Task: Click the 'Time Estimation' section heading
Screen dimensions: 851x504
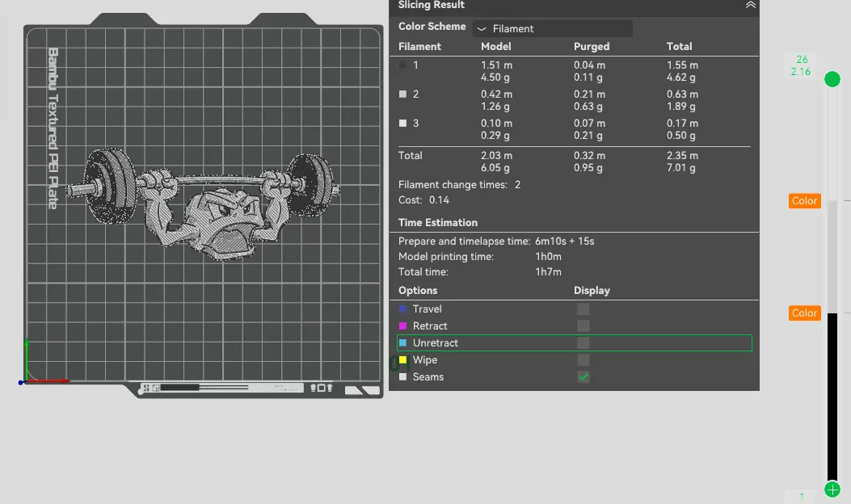Action: pyautogui.click(x=438, y=222)
